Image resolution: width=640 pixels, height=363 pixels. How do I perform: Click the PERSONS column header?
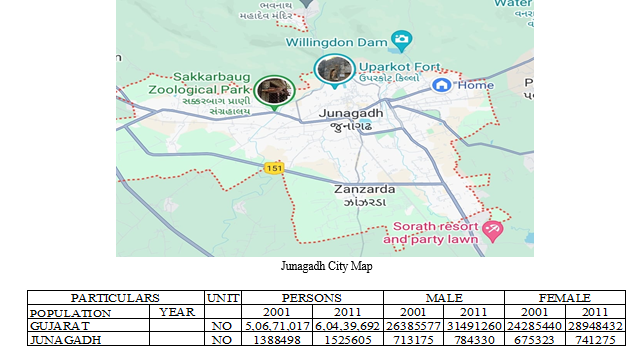click(x=312, y=297)
